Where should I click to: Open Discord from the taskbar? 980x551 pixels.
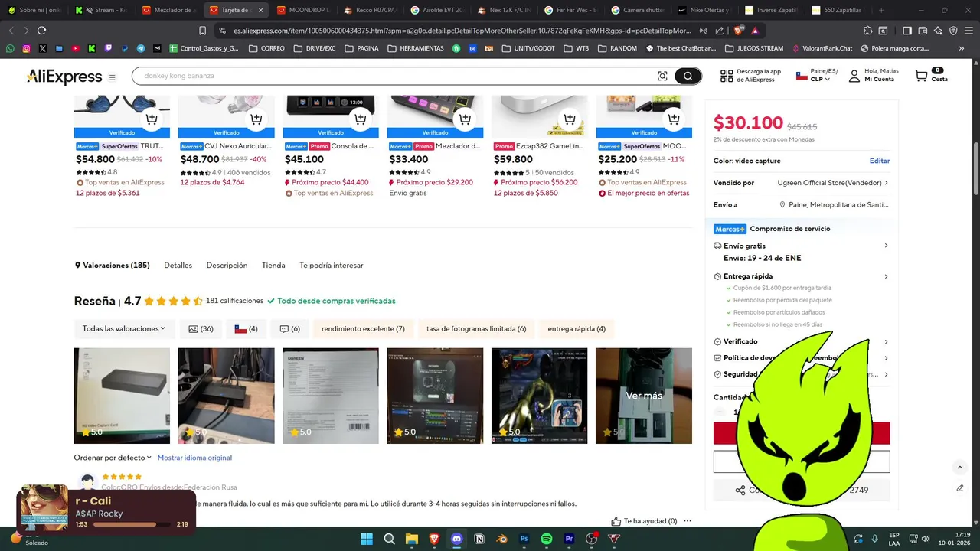click(457, 539)
